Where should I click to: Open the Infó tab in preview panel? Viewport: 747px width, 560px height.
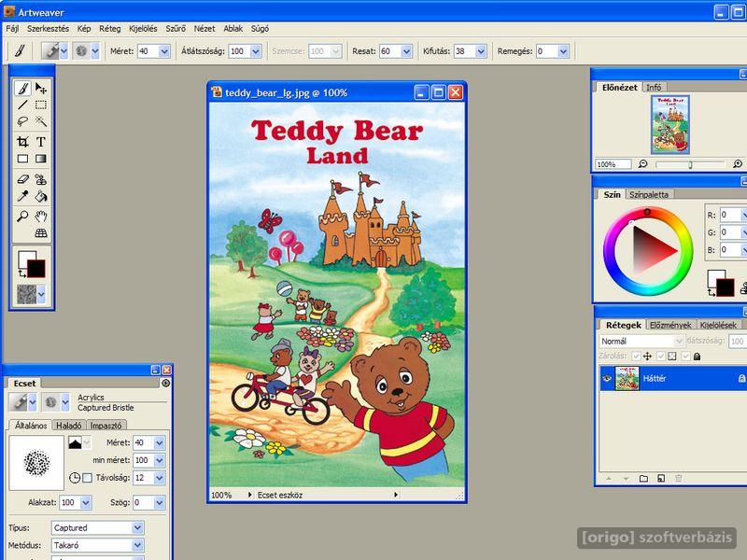point(654,88)
